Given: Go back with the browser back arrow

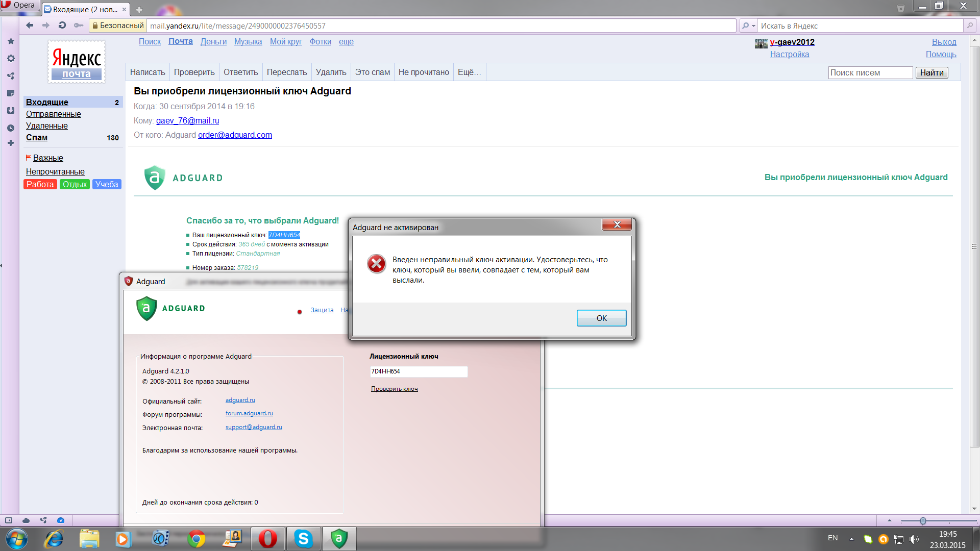Looking at the screenshot, I should coord(30,26).
